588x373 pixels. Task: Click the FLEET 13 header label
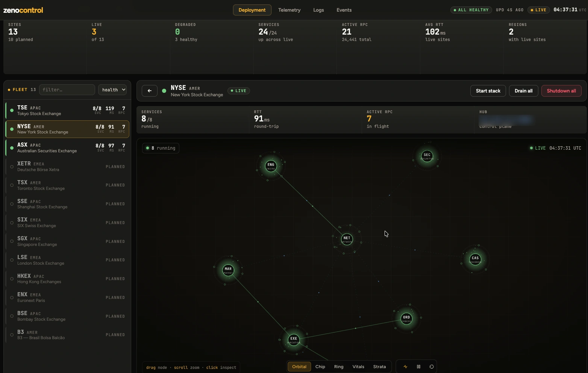click(22, 90)
